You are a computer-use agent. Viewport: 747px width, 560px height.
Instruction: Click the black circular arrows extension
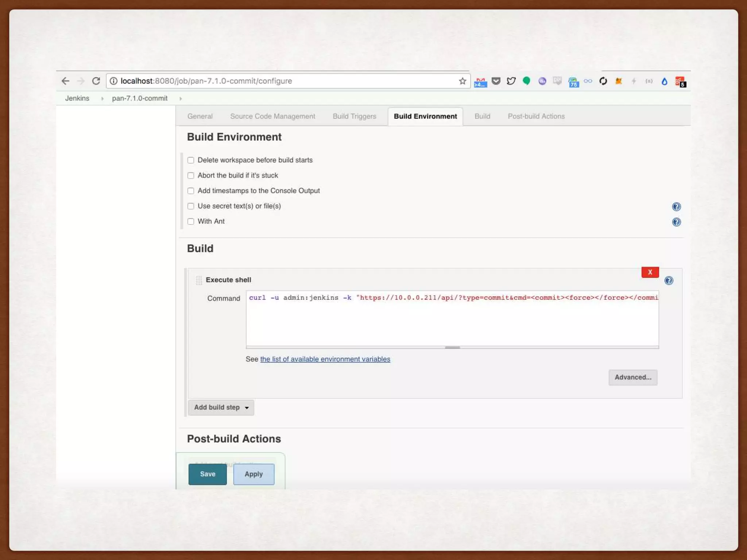603,81
